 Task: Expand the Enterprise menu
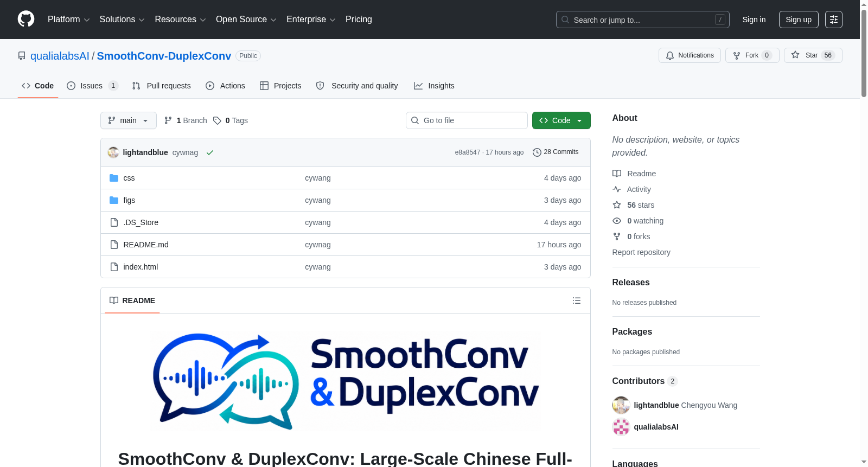coord(311,20)
